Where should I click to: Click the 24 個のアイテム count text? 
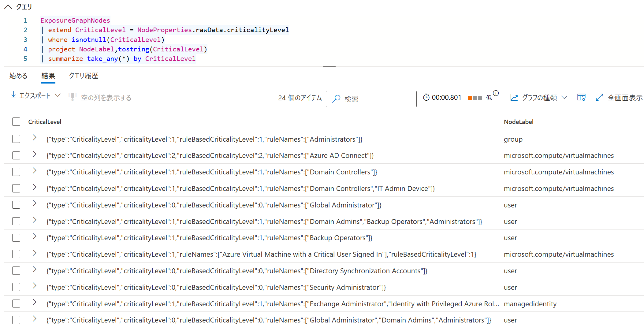tap(300, 98)
